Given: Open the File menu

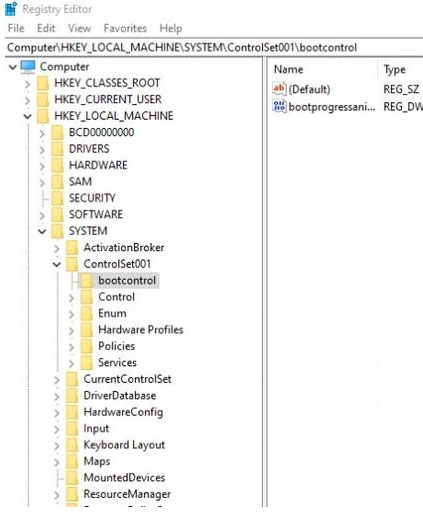Looking at the screenshot, I should click(16, 28).
